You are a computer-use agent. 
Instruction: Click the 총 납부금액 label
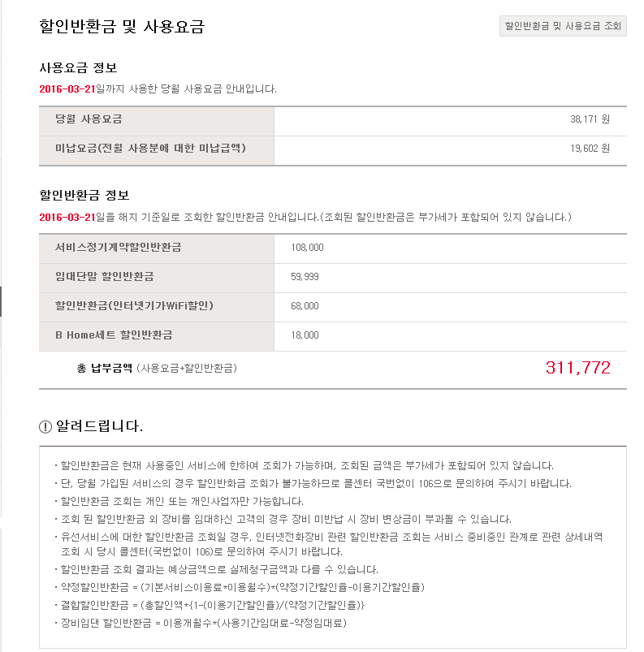tap(104, 368)
